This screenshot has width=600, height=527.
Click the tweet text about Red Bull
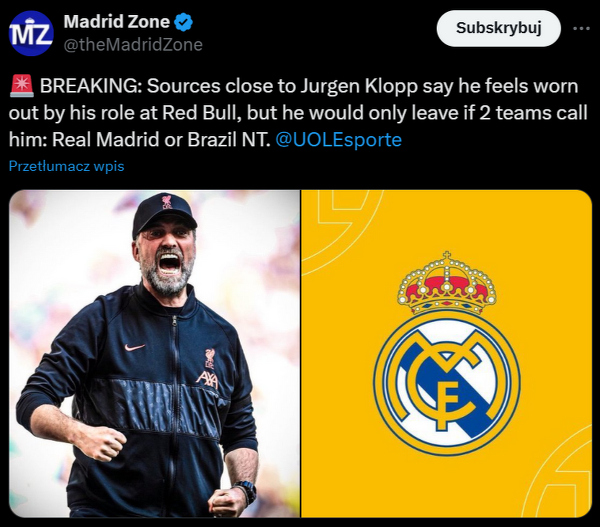tap(298, 113)
